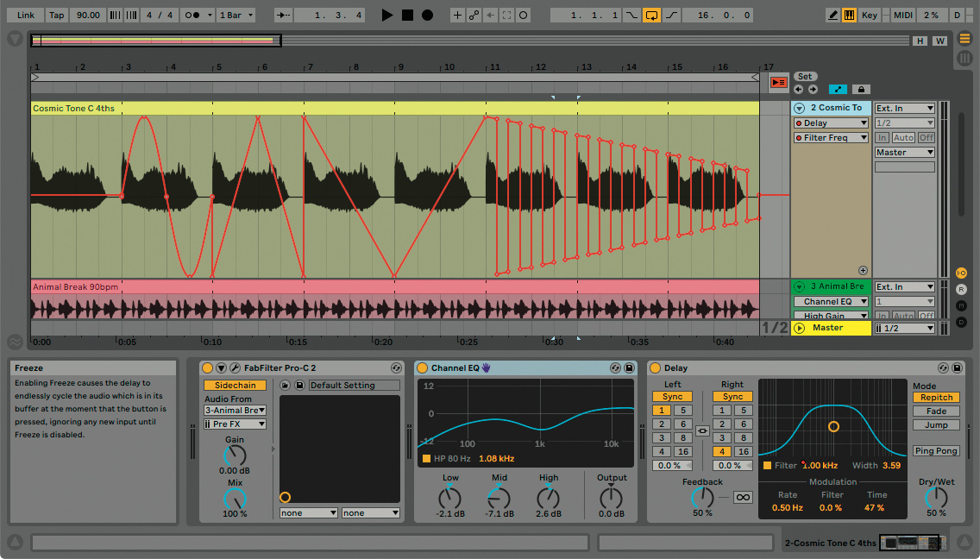Screen dimensions: 980x559
Task: Arm the Arrangement Record button
Action: click(x=427, y=16)
